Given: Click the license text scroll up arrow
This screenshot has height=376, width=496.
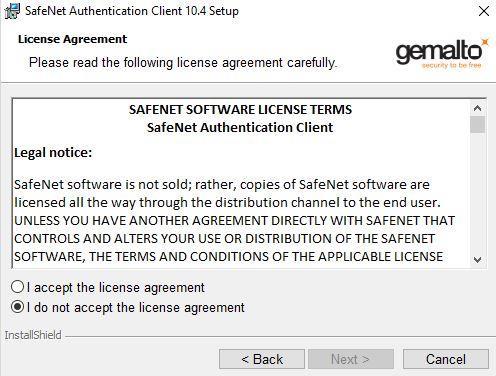Looking at the screenshot, I should pos(478,108).
